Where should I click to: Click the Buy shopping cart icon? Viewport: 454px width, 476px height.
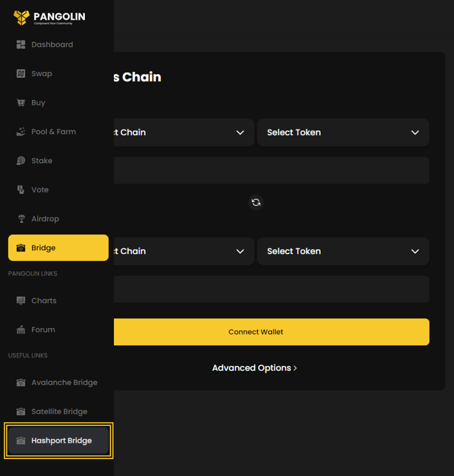coord(21,103)
